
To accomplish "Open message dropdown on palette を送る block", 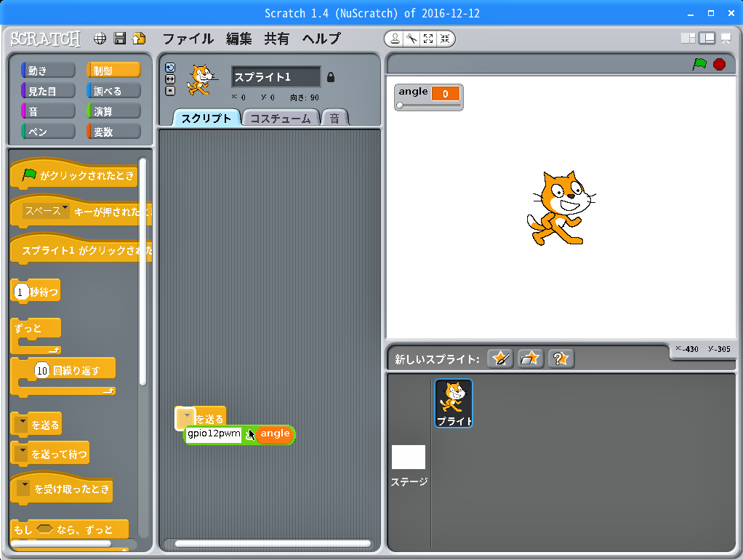I will pyautogui.click(x=21, y=425).
